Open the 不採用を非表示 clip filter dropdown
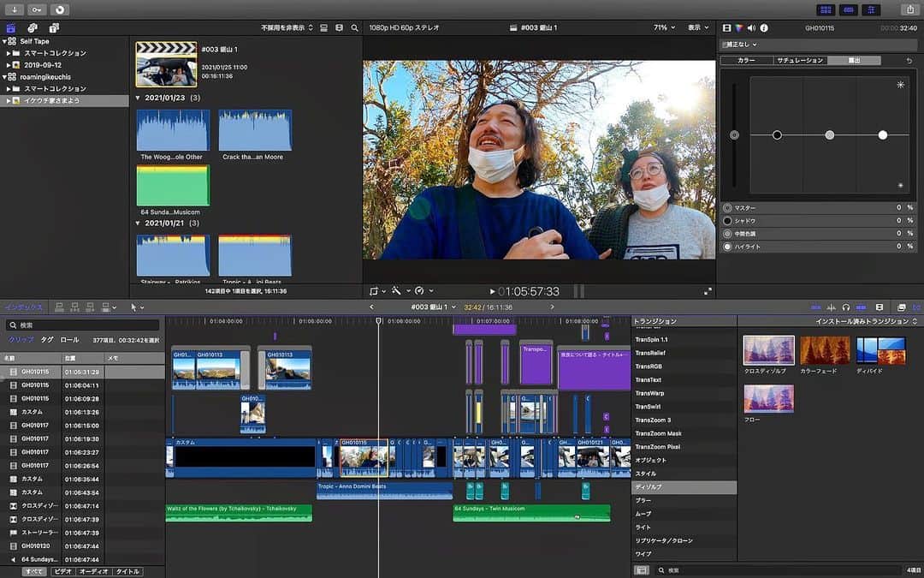Image resolution: width=924 pixels, height=578 pixels. tap(287, 27)
